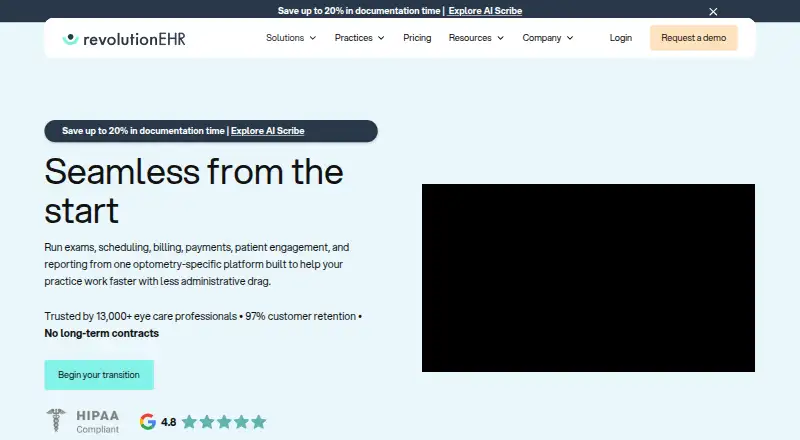The width and height of the screenshot is (800, 440).
Task: Click the Google logo icon
Action: coord(147,422)
